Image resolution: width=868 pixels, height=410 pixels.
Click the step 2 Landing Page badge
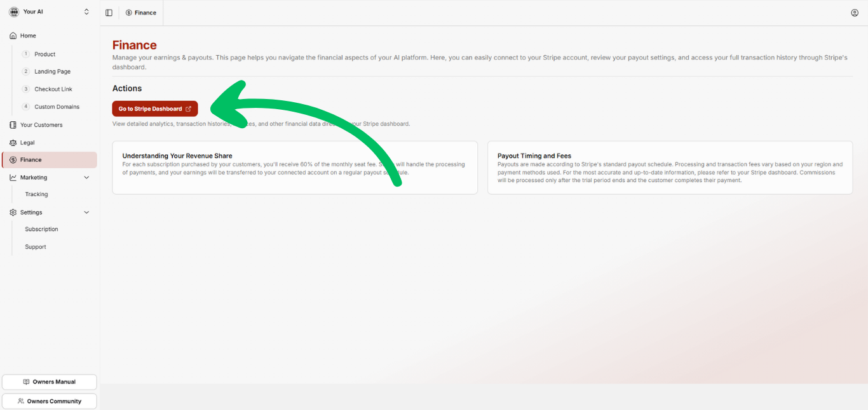26,72
